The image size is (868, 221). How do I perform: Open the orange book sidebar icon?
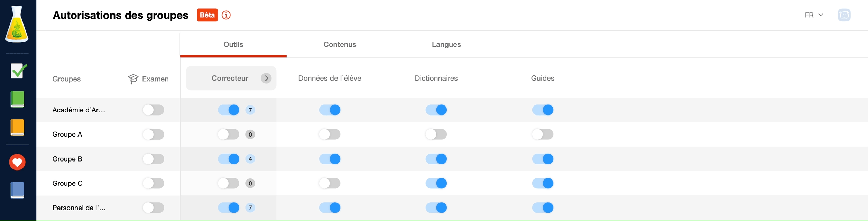[17, 128]
